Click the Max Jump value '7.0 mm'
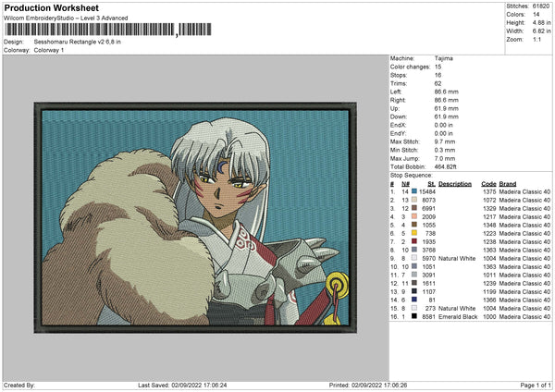The height and width of the screenshot is (392, 555). [x=445, y=158]
